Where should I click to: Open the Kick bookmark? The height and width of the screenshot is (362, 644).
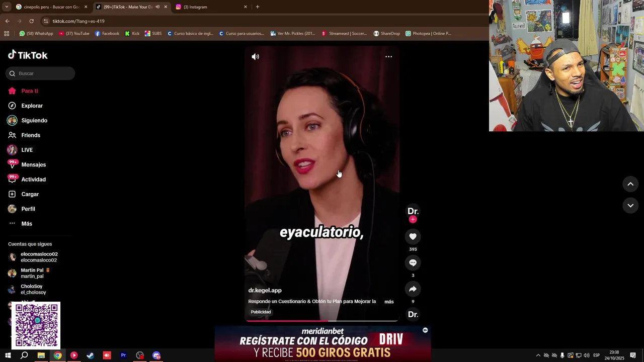(x=132, y=34)
